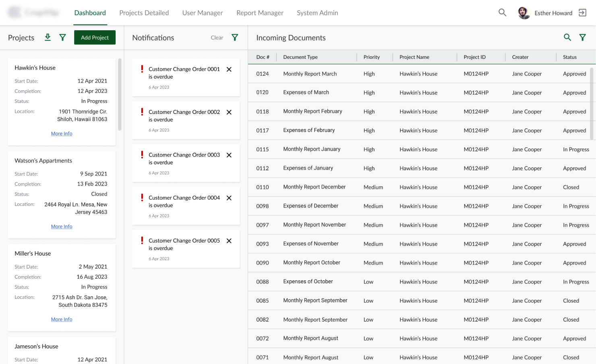Open the Miller's House project card title

coord(33,254)
